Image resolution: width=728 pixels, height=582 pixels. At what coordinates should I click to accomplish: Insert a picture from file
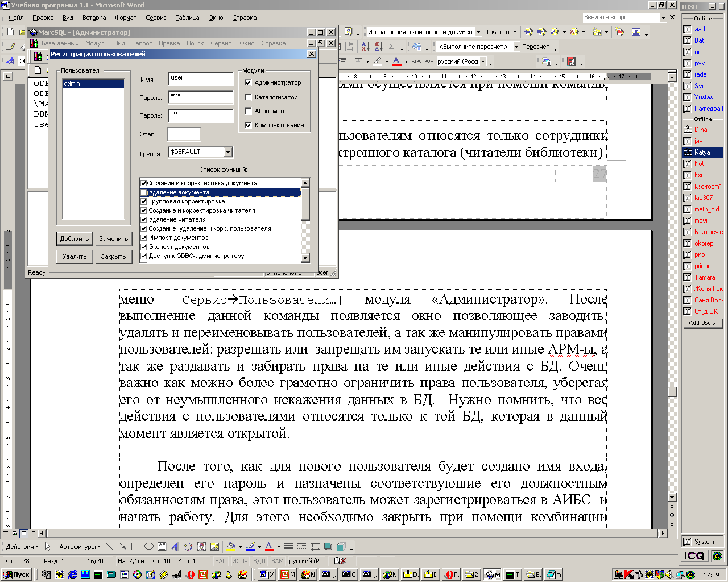tap(214, 547)
